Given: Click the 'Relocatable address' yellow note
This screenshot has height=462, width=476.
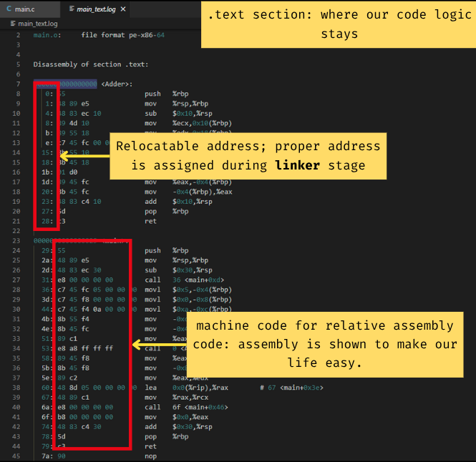Looking at the screenshot, I should pos(248,156).
